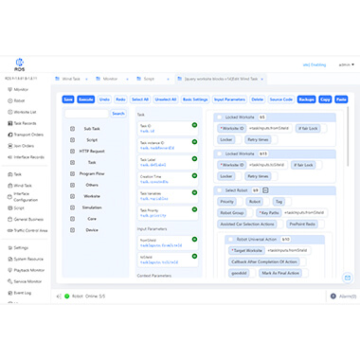Open Interface Records in the sidebar
360x360 pixels.
click(26, 157)
